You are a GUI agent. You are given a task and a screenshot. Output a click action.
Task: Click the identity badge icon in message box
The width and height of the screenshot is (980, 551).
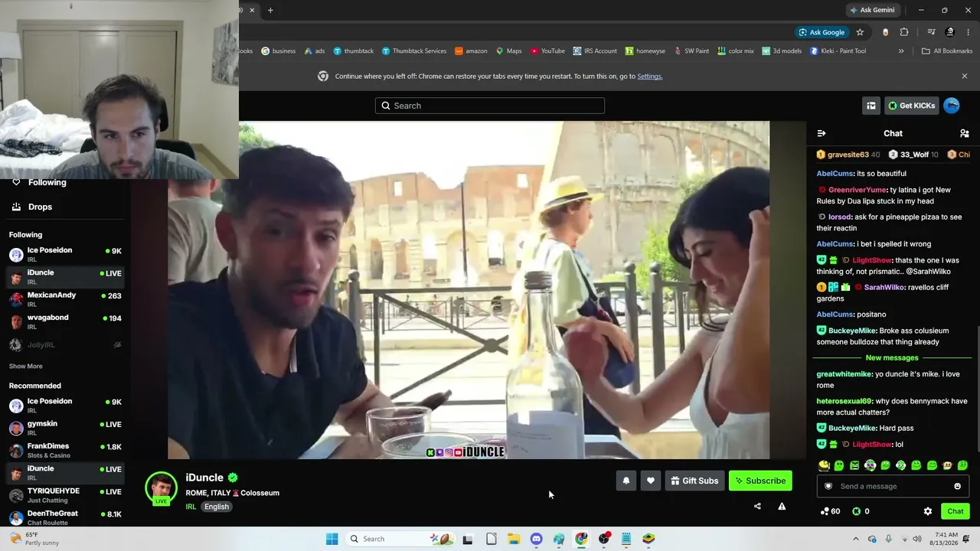[x=828, y=486]
